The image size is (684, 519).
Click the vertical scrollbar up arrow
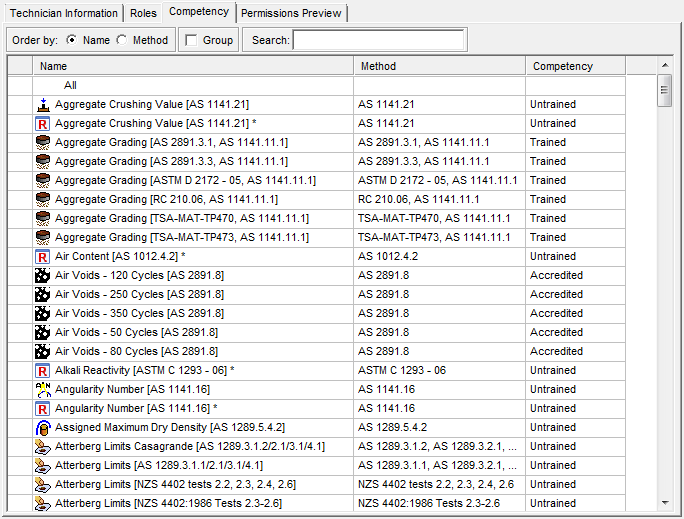click(664, 66)
